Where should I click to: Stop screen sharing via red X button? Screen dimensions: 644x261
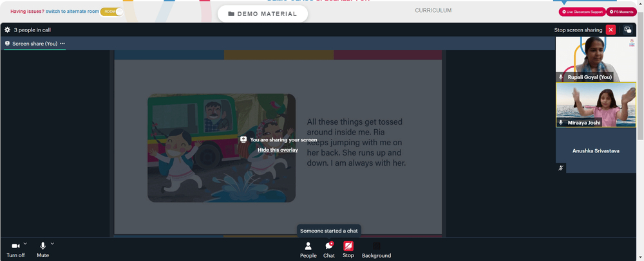tap(611, 30)
